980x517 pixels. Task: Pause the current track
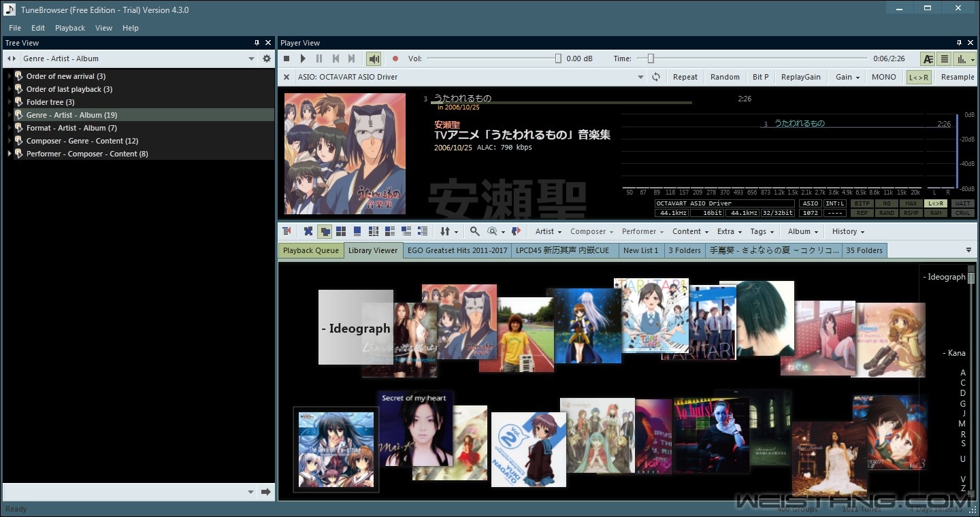[319, 59]
